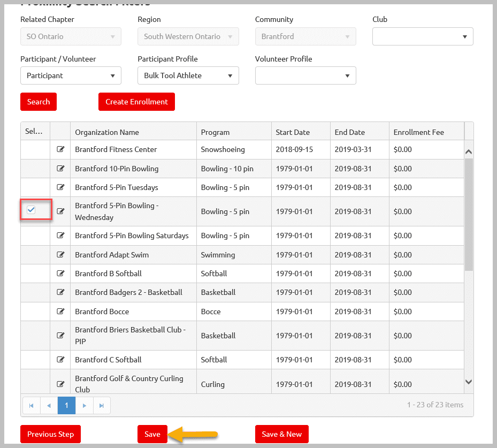Open the Region dropdown
This screenshot has height=448, width=497.
click(x=188, y=36)
